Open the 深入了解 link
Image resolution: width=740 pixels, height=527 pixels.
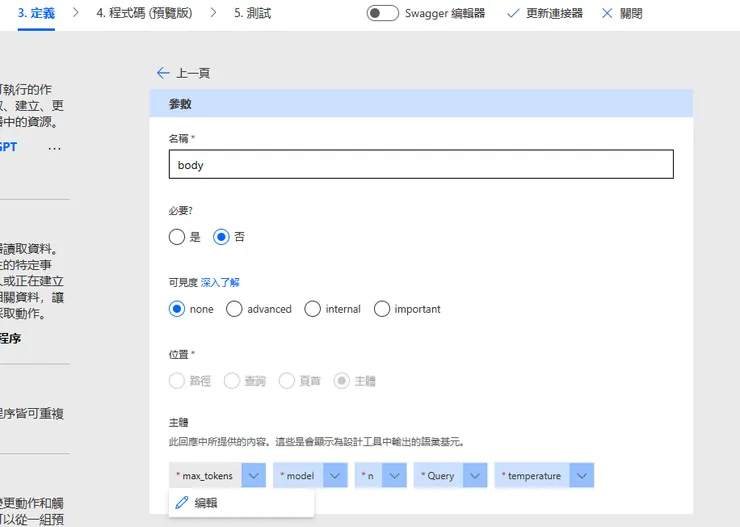coord(220,283)
